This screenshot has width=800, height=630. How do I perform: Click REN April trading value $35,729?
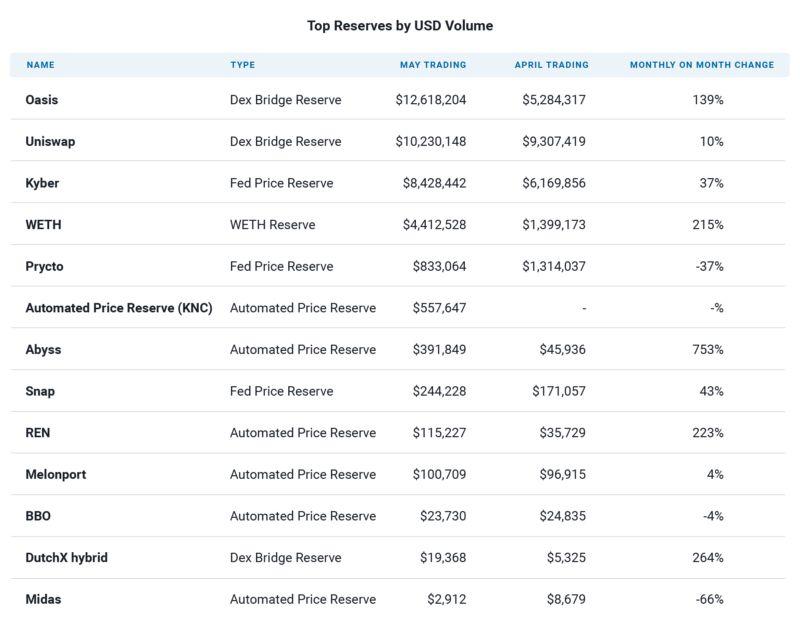point(562,433)
